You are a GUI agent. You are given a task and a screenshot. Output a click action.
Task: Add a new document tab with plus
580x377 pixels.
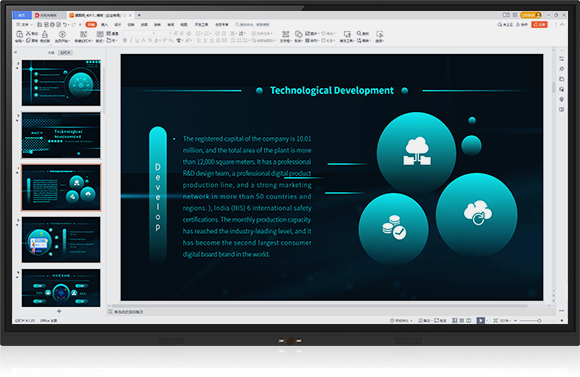click(x=139, y=15)
